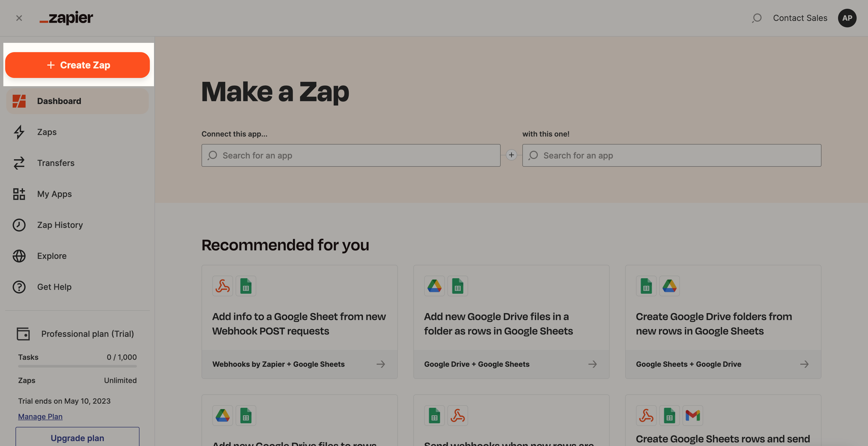
Task: Click the Zapier logo
Action: 66,18
